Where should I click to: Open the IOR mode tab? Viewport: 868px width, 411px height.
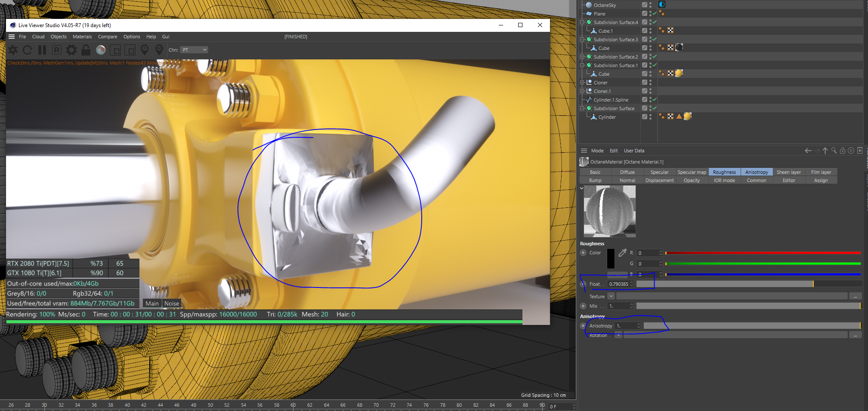pos(724,180)
